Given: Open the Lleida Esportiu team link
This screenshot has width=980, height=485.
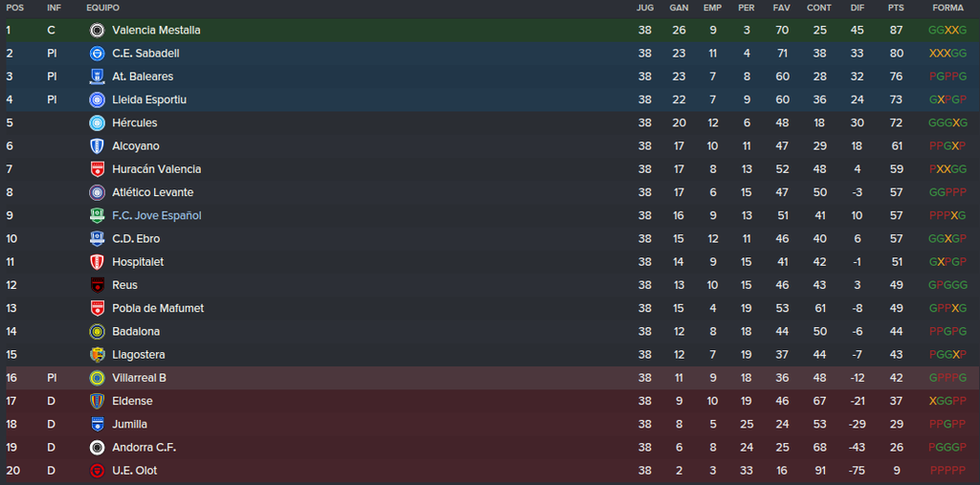Looking at the screenshot, I should pos(149,100).
